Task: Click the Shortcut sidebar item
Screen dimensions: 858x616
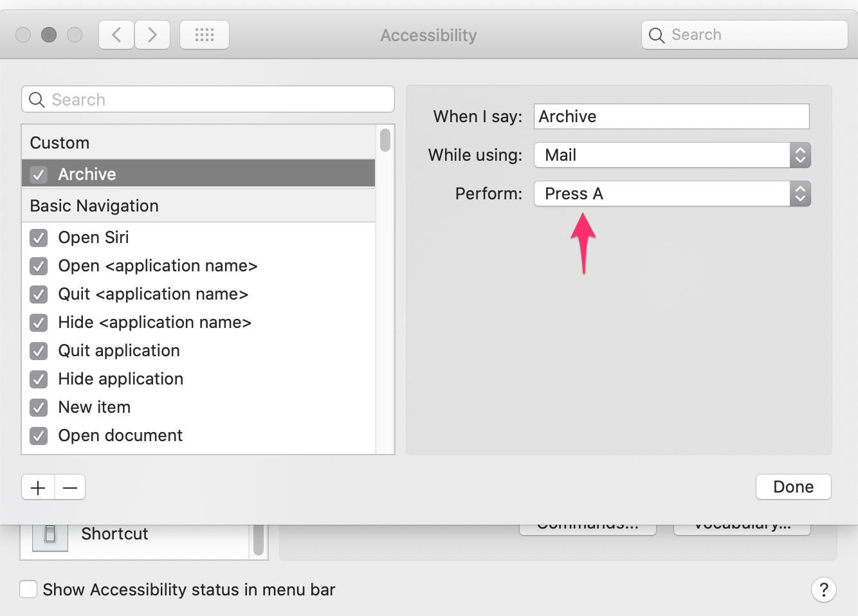Action: 114,534
